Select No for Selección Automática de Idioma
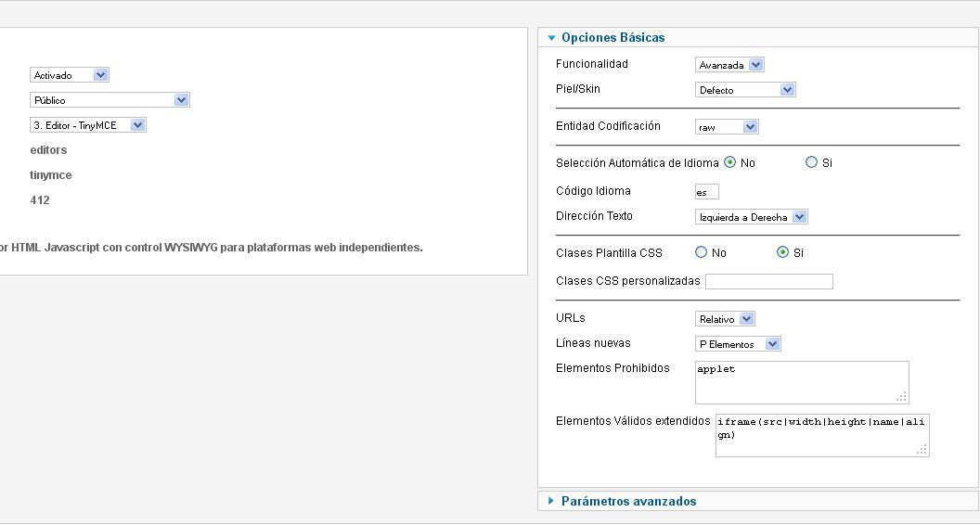The height and width of the screenshot is (525, 980). [730, 162]
